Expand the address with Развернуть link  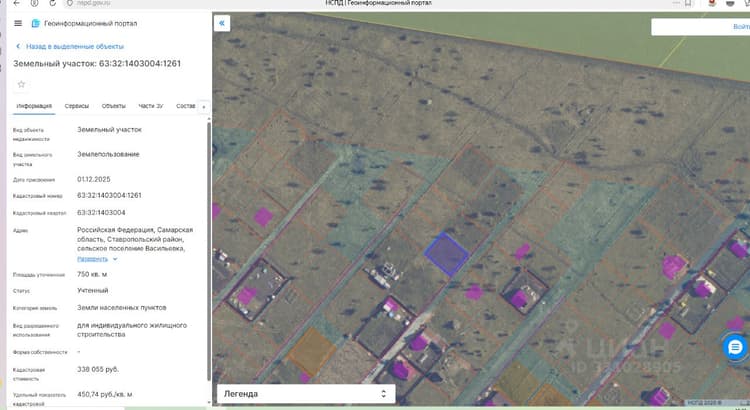coord(97,259)
